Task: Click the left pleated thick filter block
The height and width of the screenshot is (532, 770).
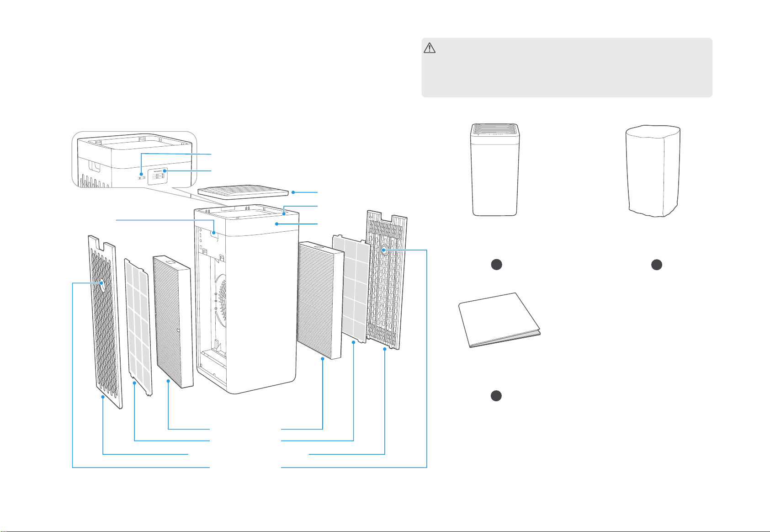Action: [x=173, y=322]
